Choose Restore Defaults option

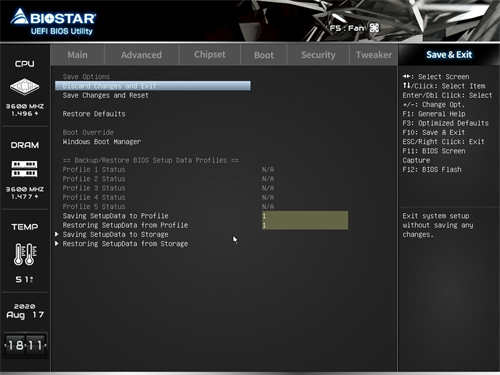coord(94,114)
